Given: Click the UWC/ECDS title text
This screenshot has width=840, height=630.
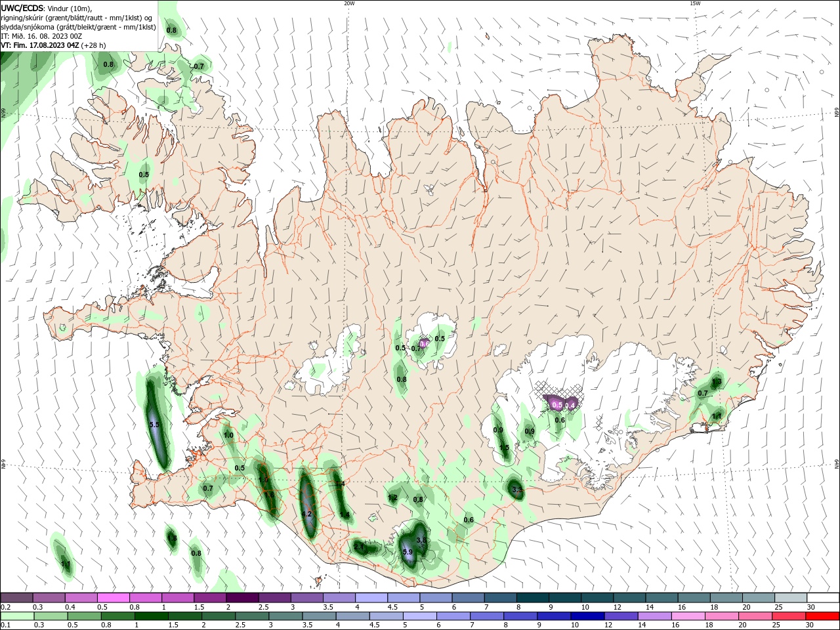Looking at the screenshot, I should 23,8.
